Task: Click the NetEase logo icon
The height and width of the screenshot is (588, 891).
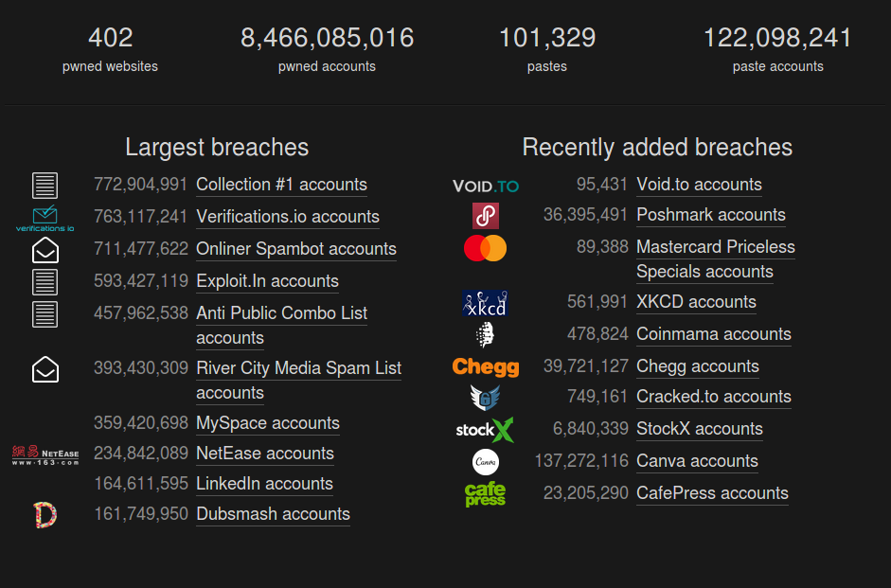Action: pyautogui.click(x=45, y=455)
